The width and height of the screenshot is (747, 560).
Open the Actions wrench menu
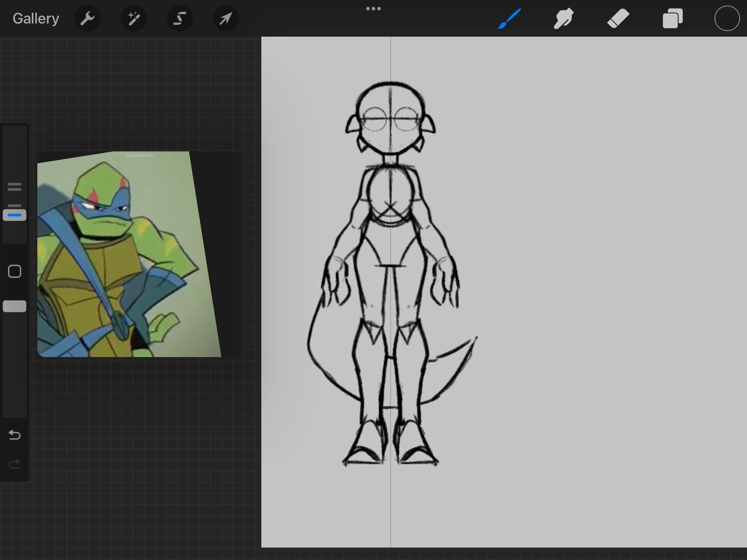coord(87,19)
